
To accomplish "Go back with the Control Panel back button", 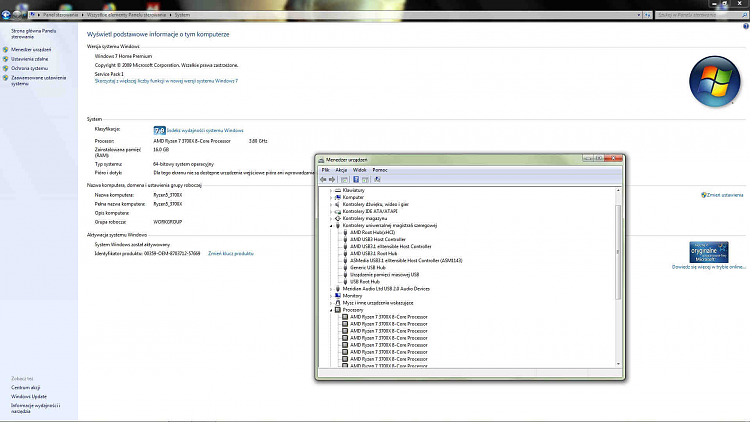I will click(x=6, y=15).
